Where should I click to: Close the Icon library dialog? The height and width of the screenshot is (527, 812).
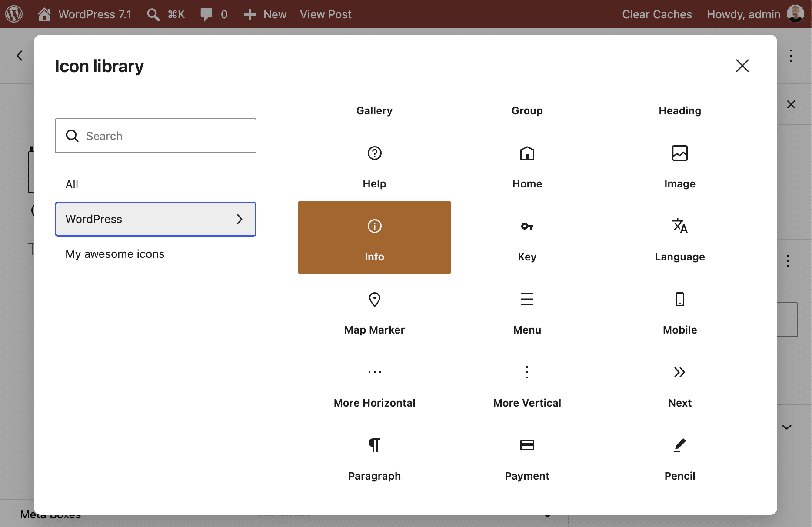coord(742,66)
